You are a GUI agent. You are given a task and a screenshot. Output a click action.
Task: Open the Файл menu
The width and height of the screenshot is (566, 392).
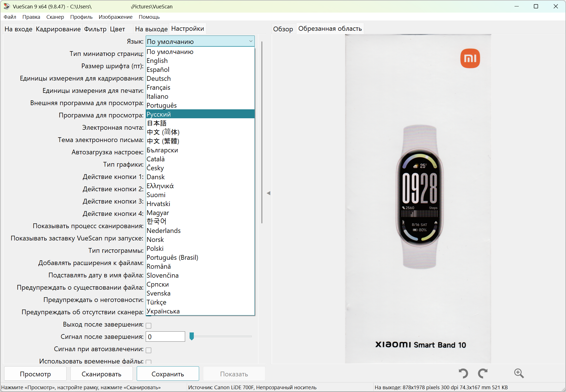pyautogui.click(x=10, y=17)
